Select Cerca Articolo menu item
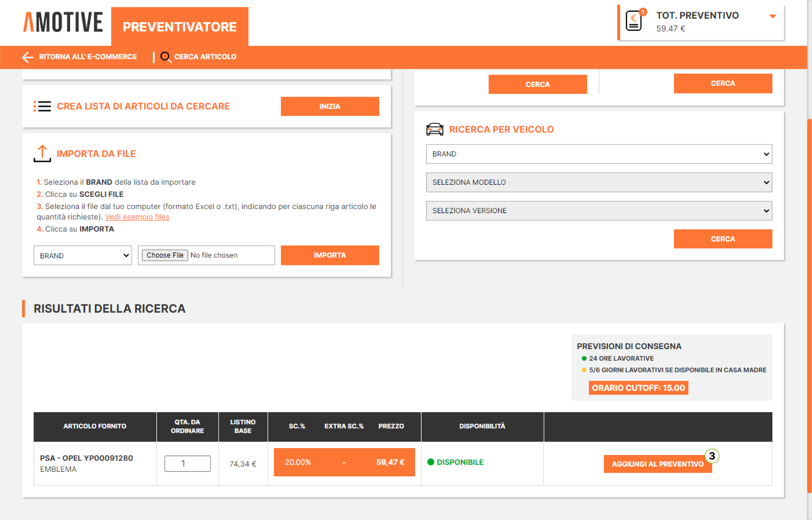The width and height of the screenshot is (812, 520). pyautogui.click(x=205, y=57)
